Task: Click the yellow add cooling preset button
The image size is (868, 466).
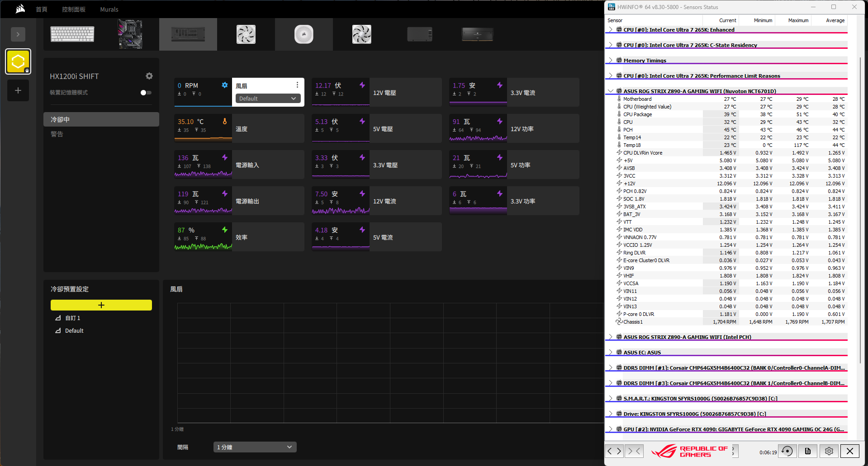Action: click(101, 305)
